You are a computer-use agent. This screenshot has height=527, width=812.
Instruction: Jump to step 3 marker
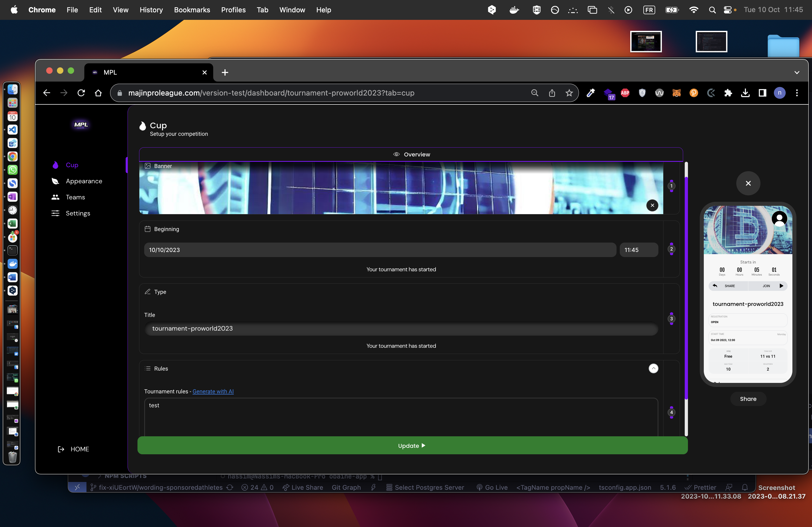pyautogui.click(x=671, y=319)
